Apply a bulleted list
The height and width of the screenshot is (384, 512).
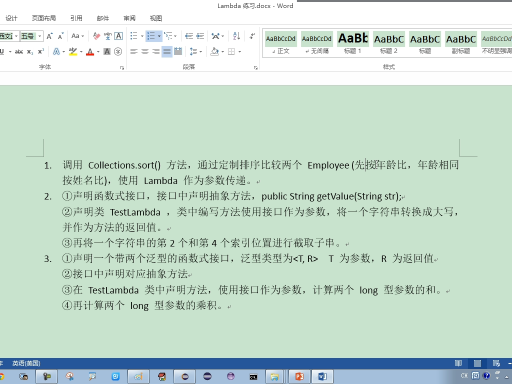point(134,36)
